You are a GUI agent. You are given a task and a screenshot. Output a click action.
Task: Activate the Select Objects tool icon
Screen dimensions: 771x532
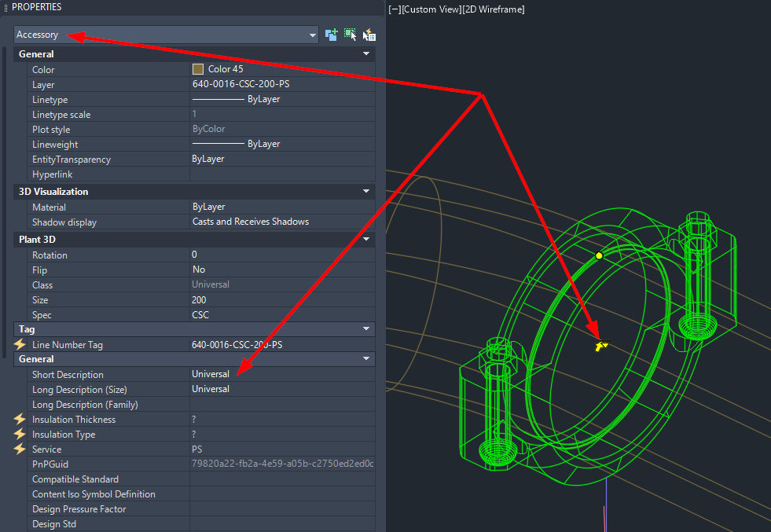350,34
